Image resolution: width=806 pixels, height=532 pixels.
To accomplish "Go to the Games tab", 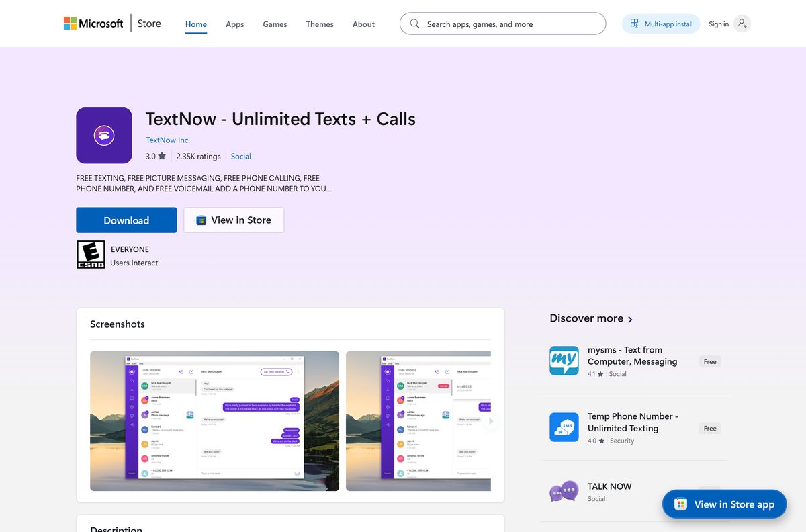I will 275,24.
